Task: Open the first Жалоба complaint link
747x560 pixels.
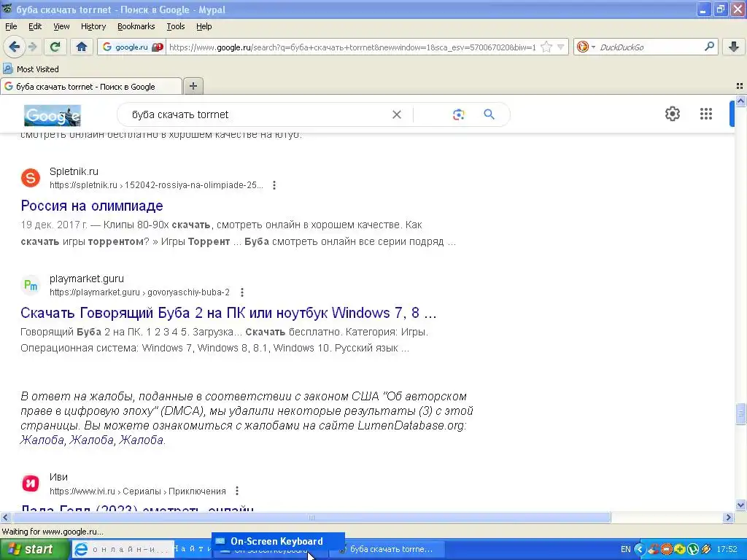Action: pos(42,440)
